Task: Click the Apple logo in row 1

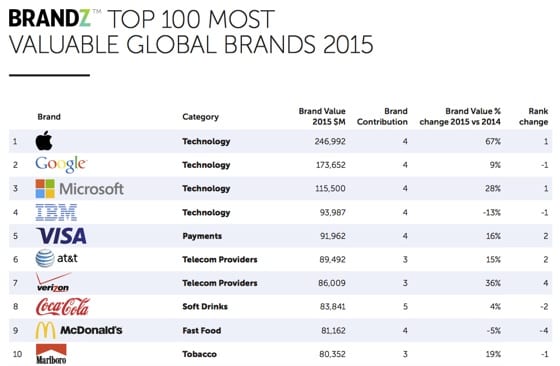Action: (44, 141)
